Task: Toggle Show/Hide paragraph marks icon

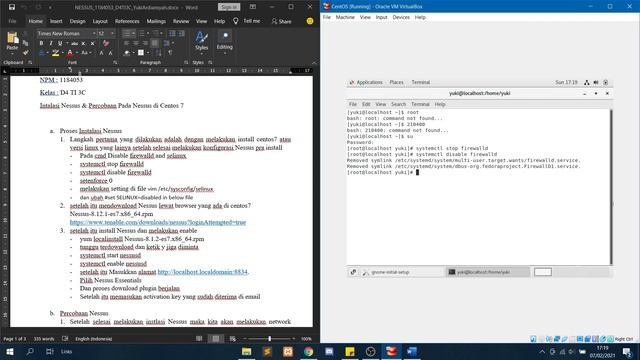Action: 170,53
